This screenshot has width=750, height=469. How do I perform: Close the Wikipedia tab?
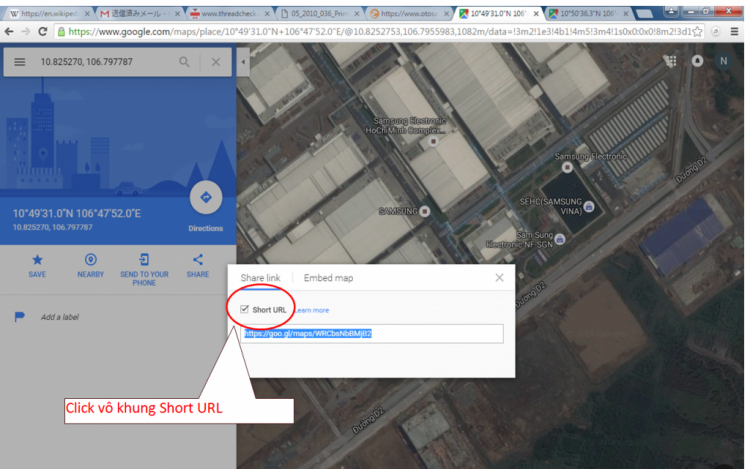click(87, 14)
